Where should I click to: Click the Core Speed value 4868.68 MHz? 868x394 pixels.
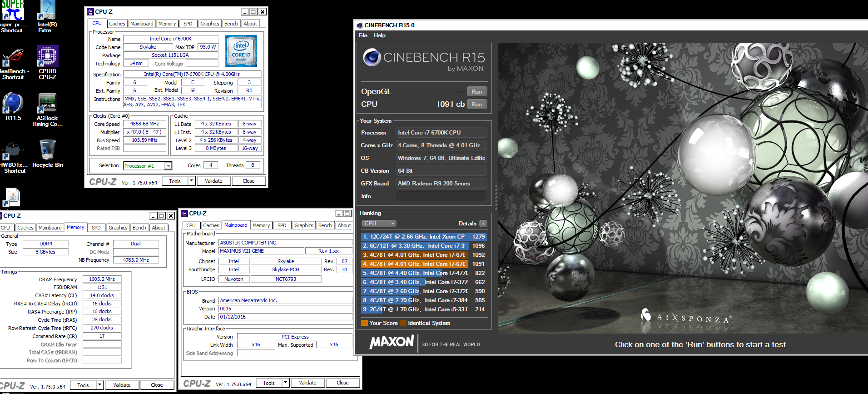(x=144, y=124)
